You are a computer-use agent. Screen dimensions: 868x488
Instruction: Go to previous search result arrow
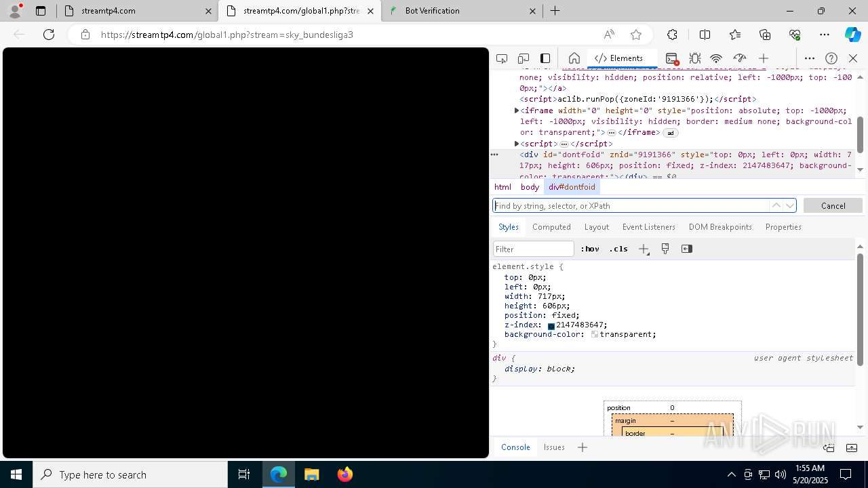click(776, 205)
